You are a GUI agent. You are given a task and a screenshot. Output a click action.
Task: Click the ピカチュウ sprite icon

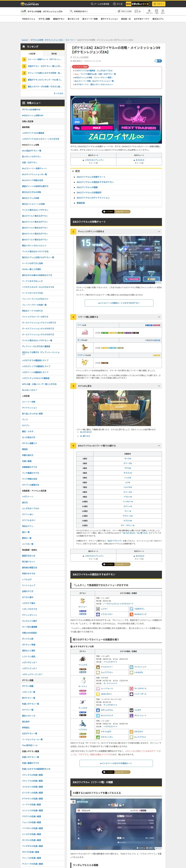click(84, 363)
